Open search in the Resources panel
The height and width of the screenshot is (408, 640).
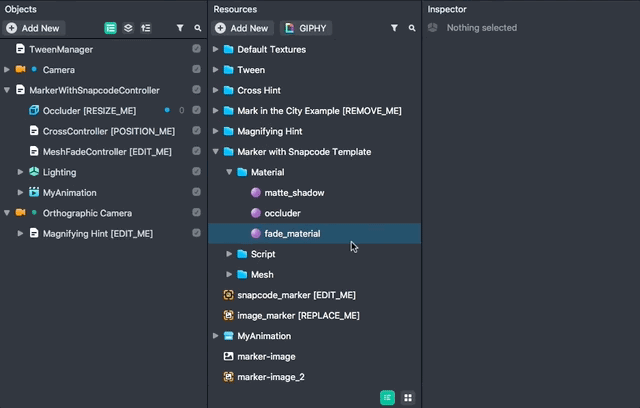click(412, 29)
